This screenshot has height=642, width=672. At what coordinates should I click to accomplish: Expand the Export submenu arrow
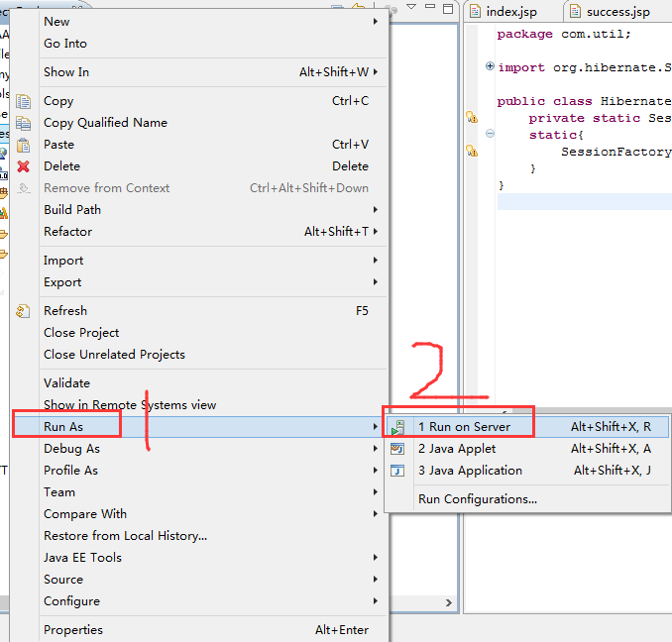376,281
